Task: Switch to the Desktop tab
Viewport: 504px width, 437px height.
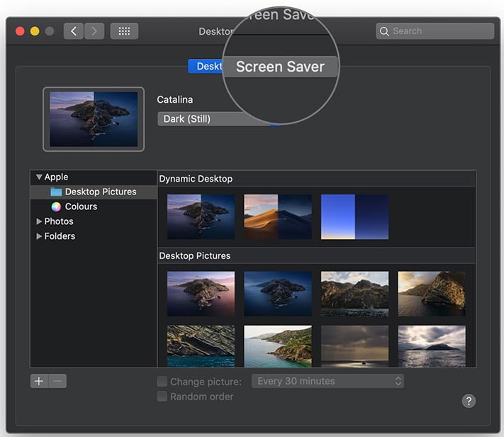Action: coord(206,66)
